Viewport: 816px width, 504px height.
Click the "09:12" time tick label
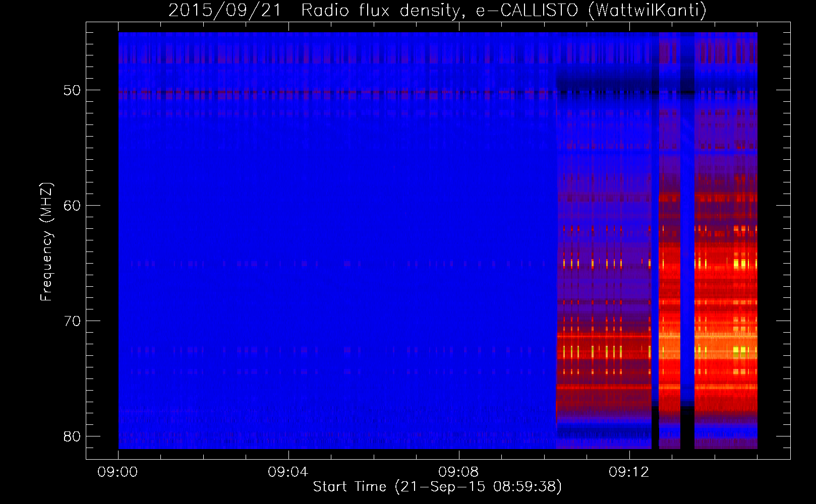[x=629, y=472]
